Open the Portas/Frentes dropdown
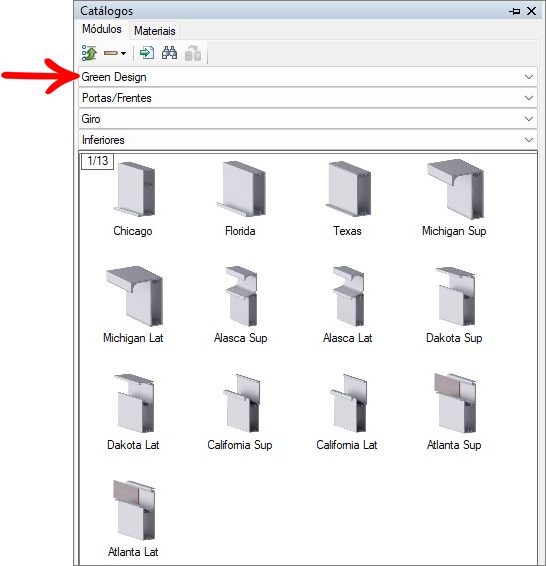 [x=308, y=98]
